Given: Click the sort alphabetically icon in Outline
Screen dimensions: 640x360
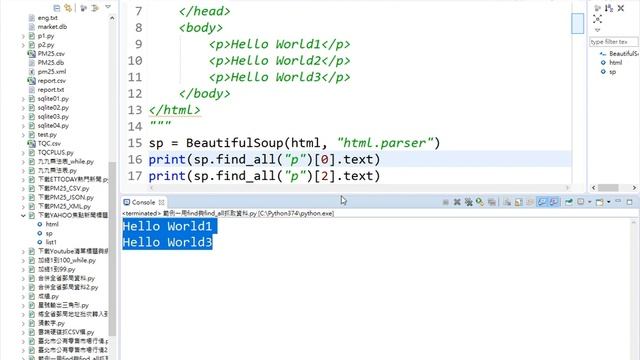Looking at the screenshot, I should pyautogui.click(x=609, y=8).
